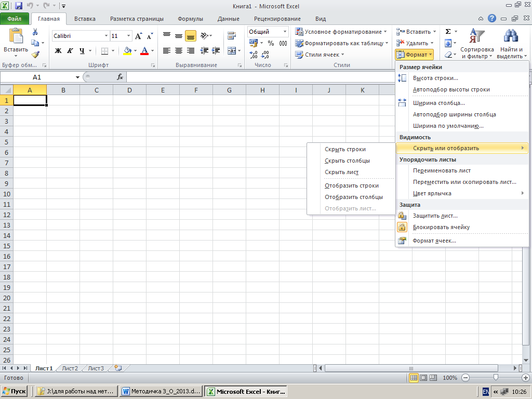Click the zoom slider handle
Screen dimensions: 532x399
496,378
